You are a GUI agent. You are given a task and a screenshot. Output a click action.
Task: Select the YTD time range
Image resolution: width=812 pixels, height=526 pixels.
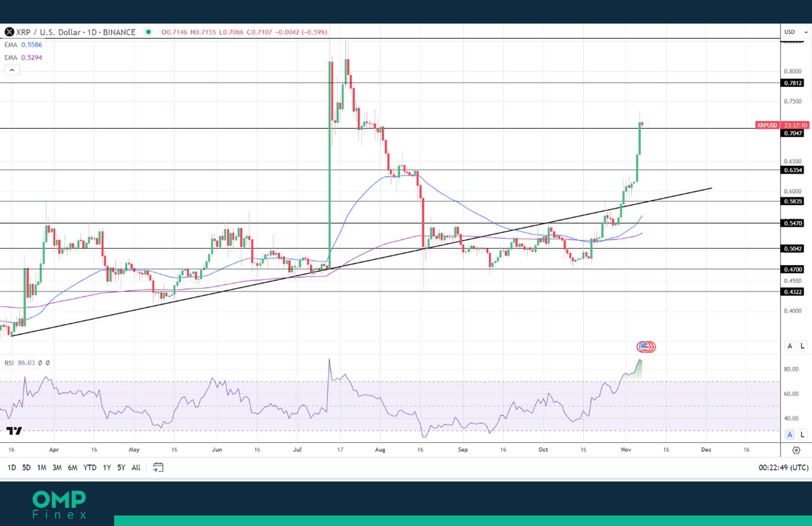click(90, 467)
